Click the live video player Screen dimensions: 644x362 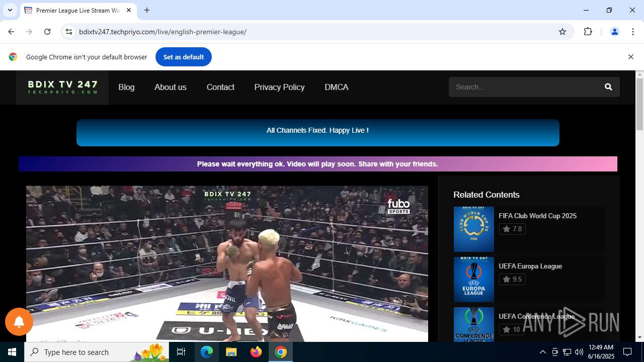(227, 264)
